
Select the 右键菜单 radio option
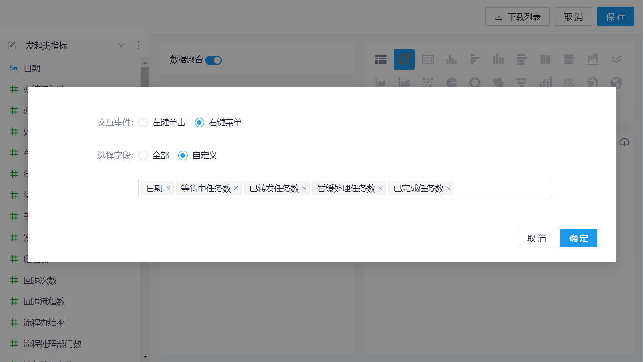(200, 123)
